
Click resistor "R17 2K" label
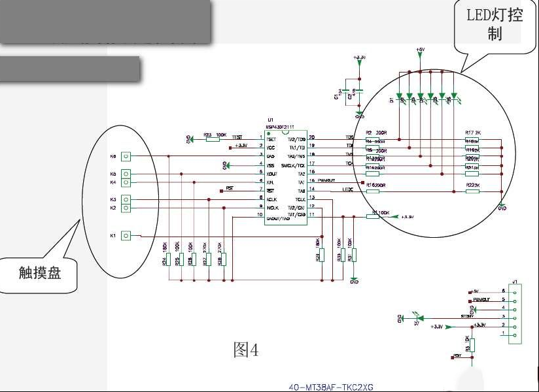click(473, 133)
